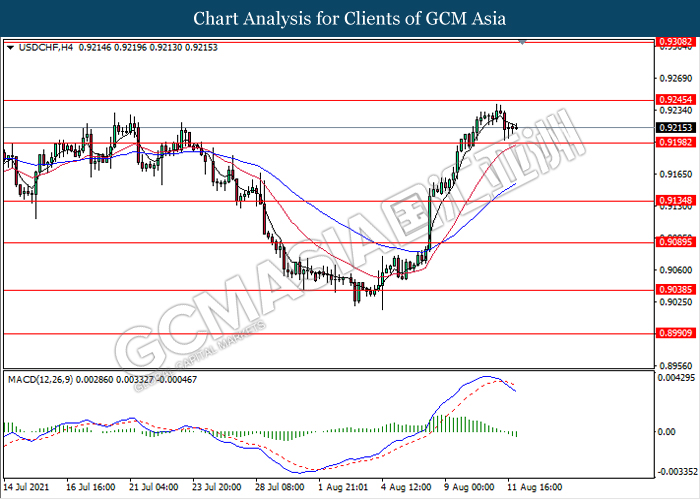
Task: Click the 14 Jul 2021 date label
Action: (26, 487)
